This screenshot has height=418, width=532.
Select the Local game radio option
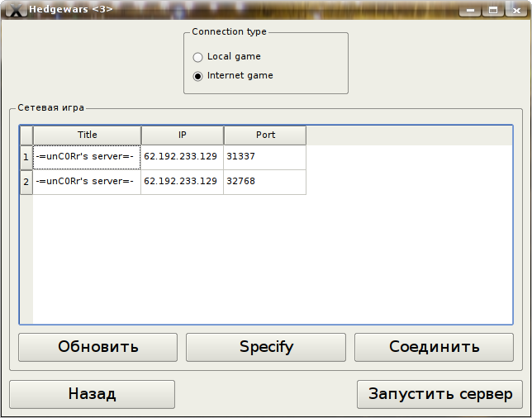(197, 57)
